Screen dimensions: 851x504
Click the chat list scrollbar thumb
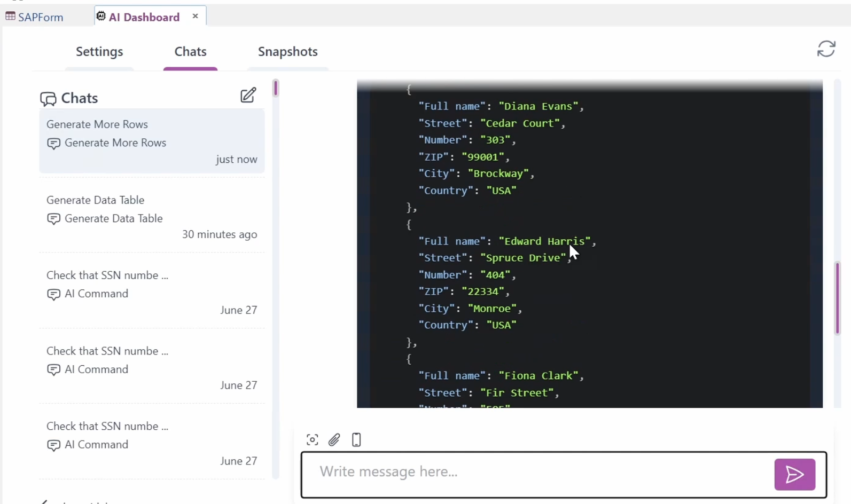(x=276, y=88)
